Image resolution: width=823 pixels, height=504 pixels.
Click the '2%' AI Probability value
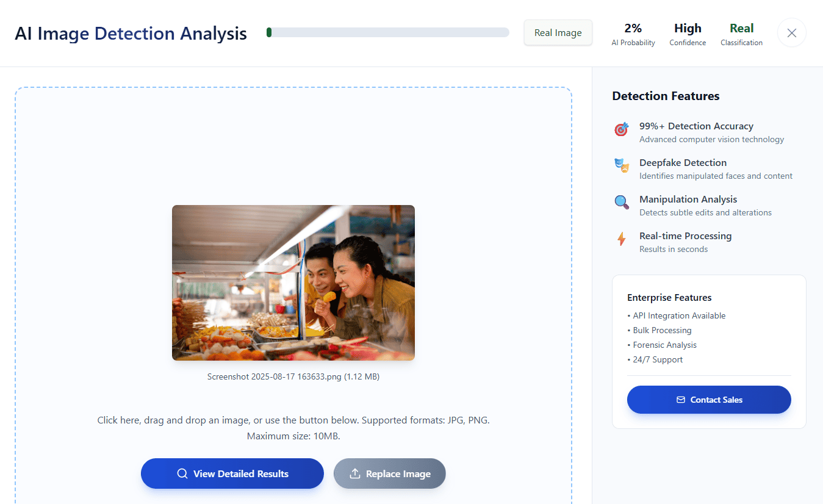pos(633,28)
